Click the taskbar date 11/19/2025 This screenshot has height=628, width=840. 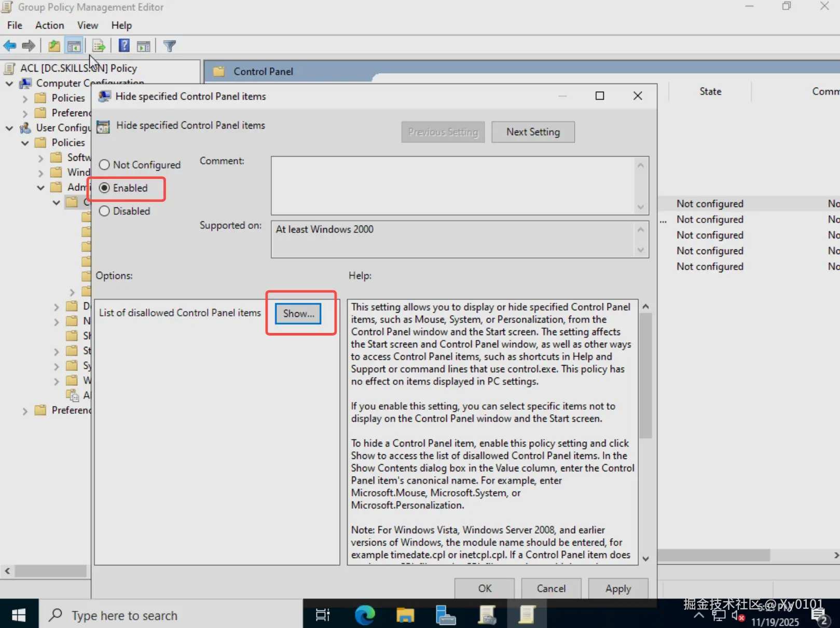(x=775, y=622)
